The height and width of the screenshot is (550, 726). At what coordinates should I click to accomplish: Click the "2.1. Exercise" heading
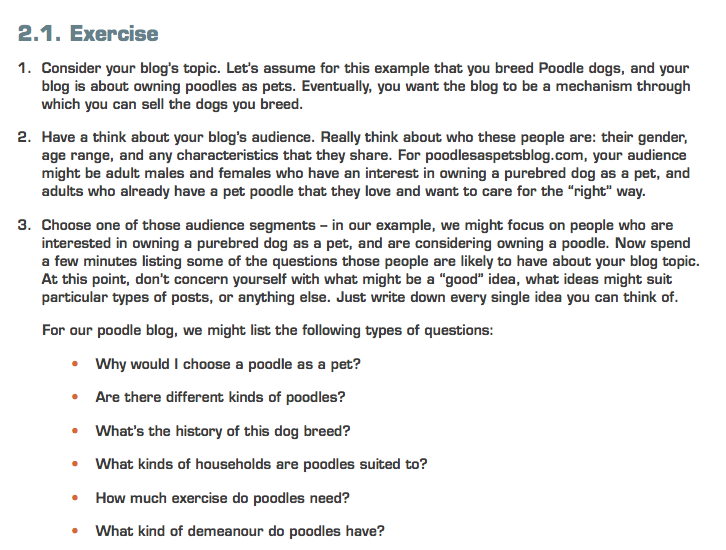pyautogui.click(x=88, y=34)
